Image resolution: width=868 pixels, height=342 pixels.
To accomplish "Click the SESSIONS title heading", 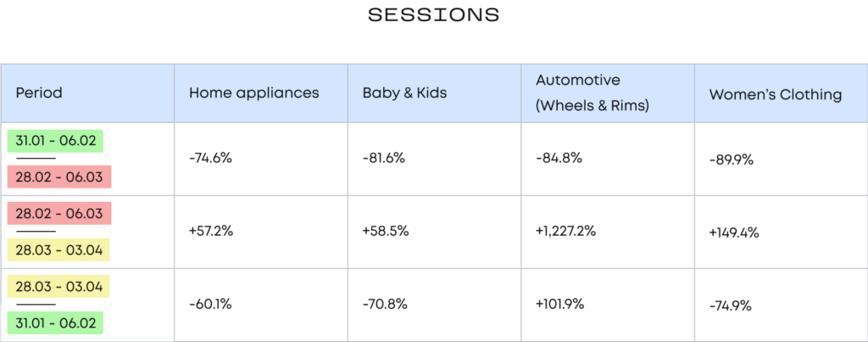I will (x=434, y=15).
